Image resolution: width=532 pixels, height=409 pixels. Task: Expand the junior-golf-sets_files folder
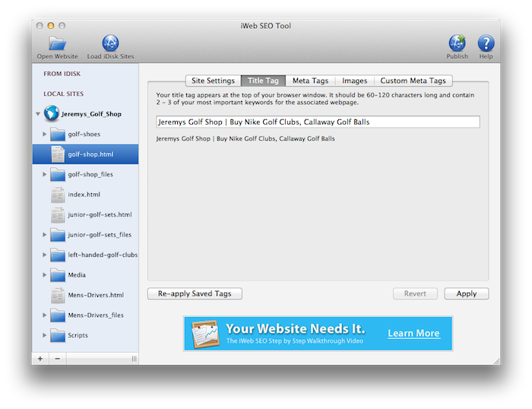tap(44, 235)
